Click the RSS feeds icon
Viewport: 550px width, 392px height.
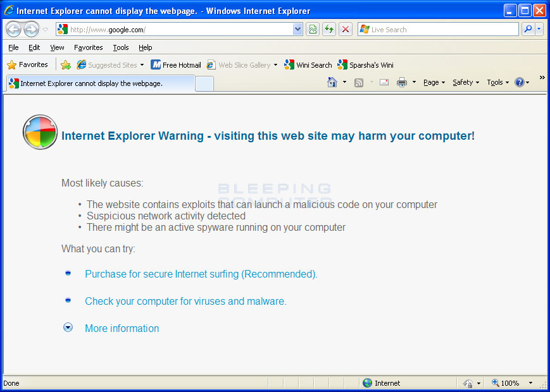click(358, 83)
